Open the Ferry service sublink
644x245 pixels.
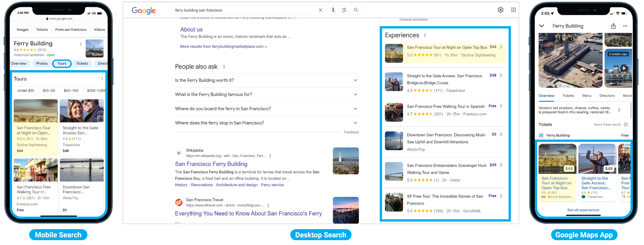tap(272, 185)
